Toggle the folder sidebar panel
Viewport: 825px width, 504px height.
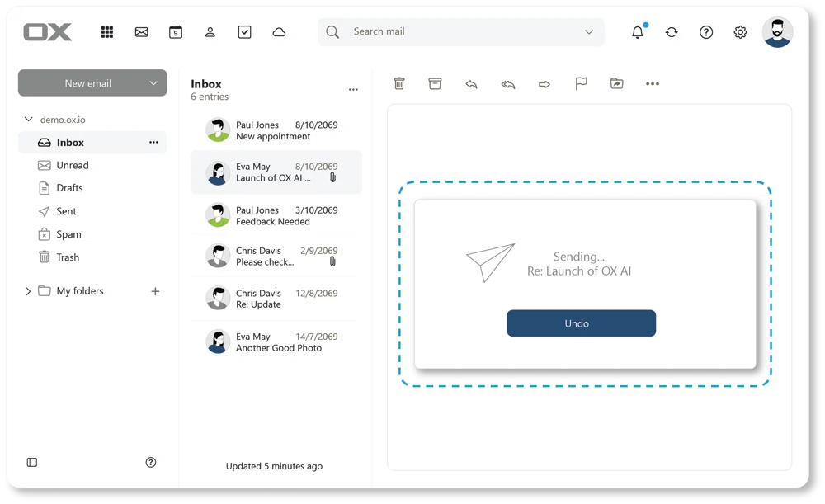coord(32,463)
